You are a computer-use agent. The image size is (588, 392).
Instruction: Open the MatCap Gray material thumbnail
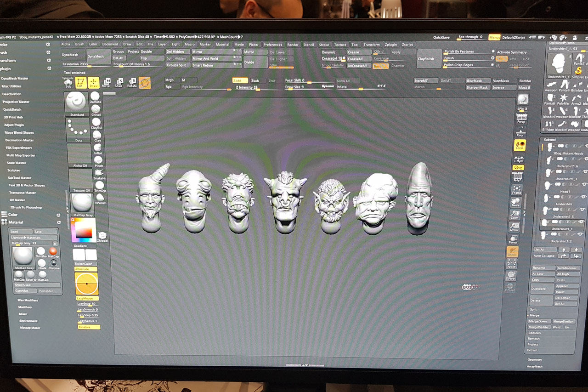pyautogui.click(x=82, y=205)
